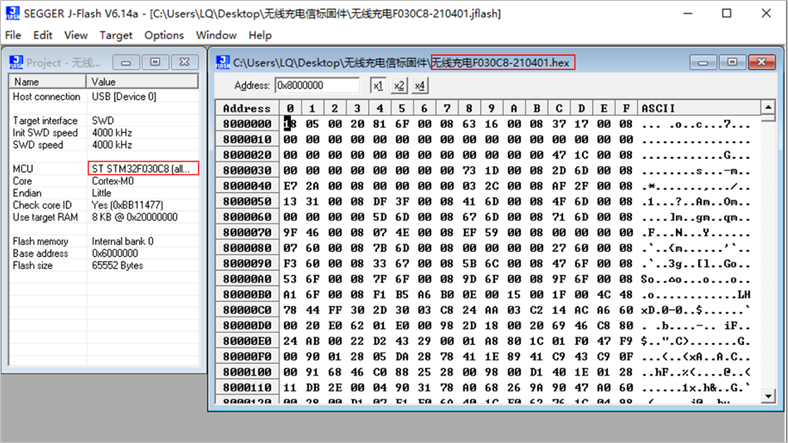Select the Check core ID value Yes (0xBB11477)
Viewport: 788px width, 443px height.
[x=128, y=205]
